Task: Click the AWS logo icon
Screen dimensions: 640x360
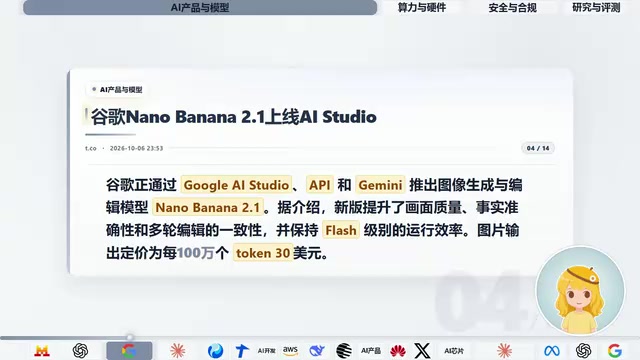Action: 290,351
